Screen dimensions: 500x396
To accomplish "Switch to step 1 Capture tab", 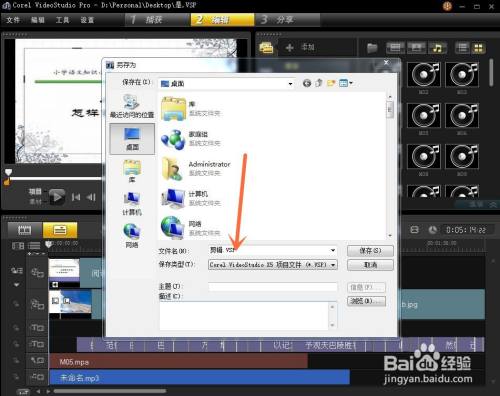I will (157, 20).
